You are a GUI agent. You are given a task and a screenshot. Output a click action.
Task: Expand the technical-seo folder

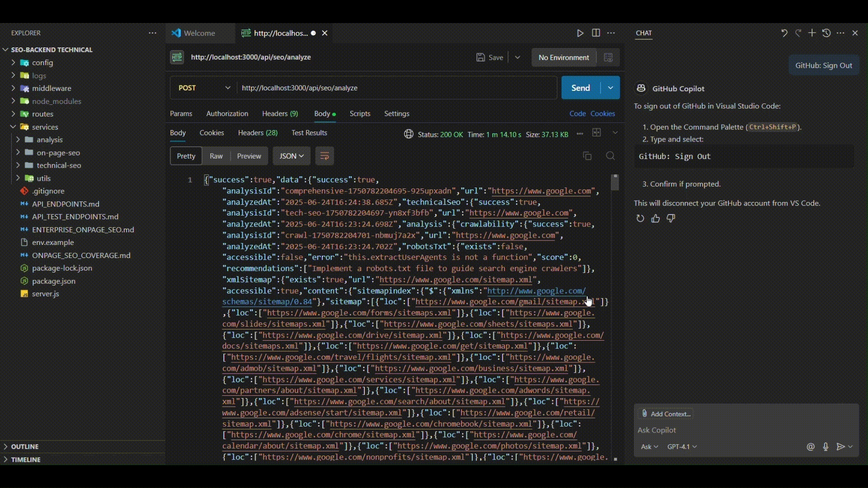[18, 165]
